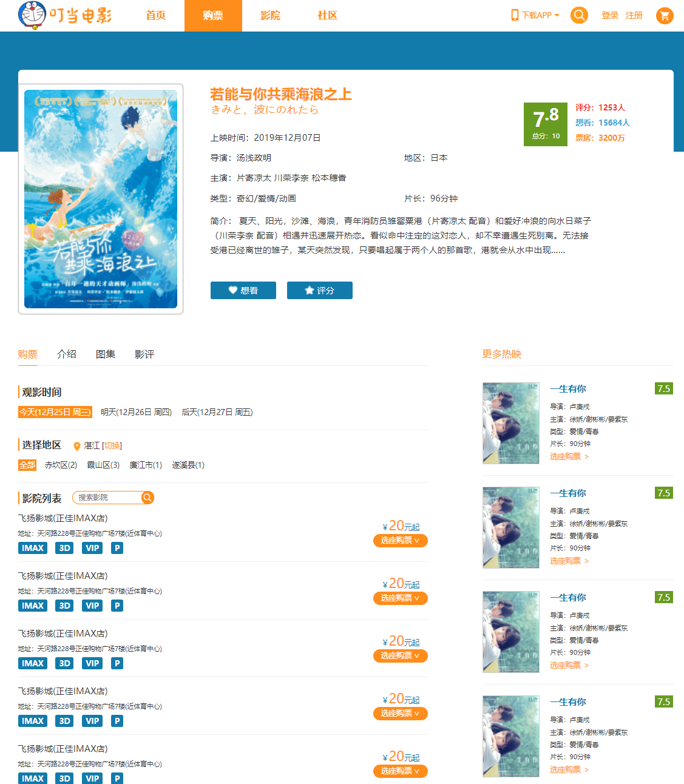Viewport: 684px width, 784px height.
Task: Switch to the 介绍 tab
Action: (x=67, y=354)
